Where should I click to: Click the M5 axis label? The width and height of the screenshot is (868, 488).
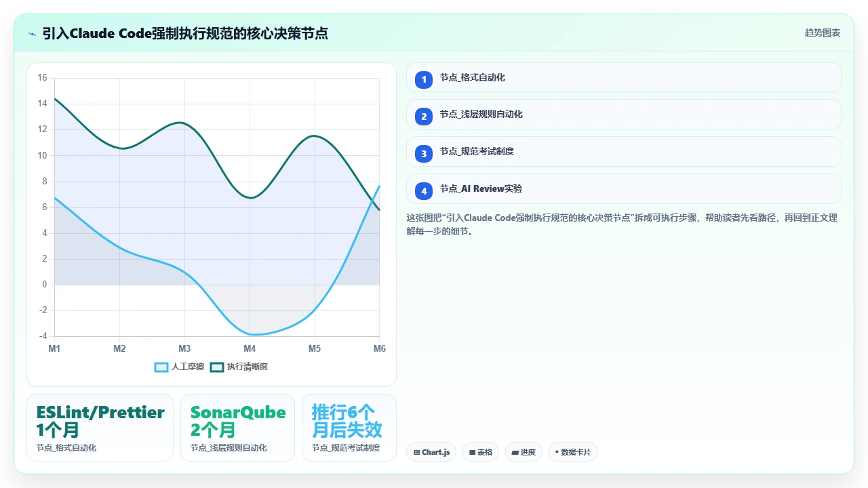tap(315, 348)
